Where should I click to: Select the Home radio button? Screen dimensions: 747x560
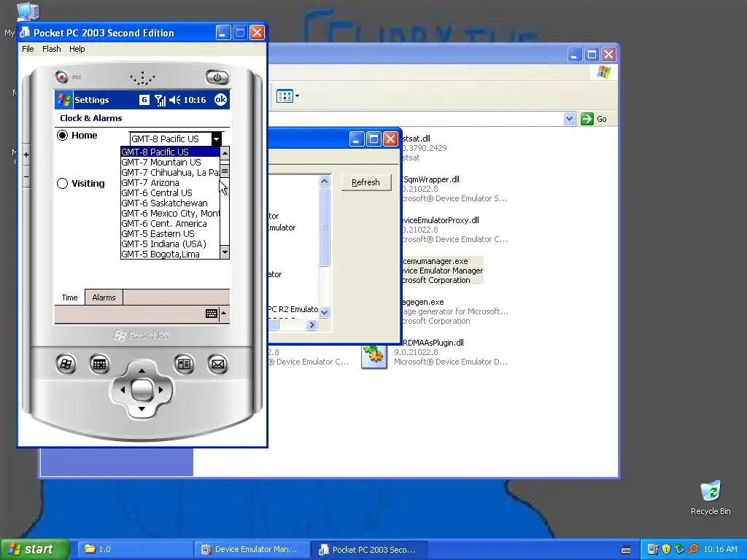(x=63, y=135)
